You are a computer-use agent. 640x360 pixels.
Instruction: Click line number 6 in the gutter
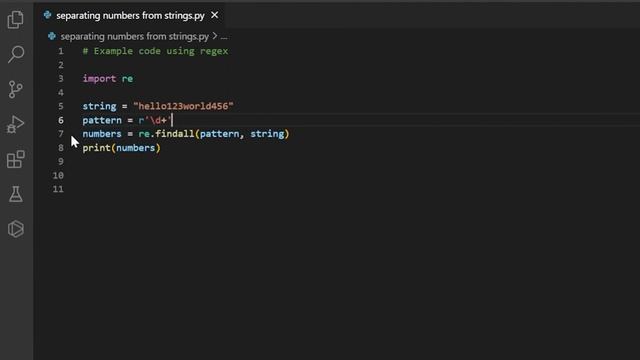tap(61, 120)
